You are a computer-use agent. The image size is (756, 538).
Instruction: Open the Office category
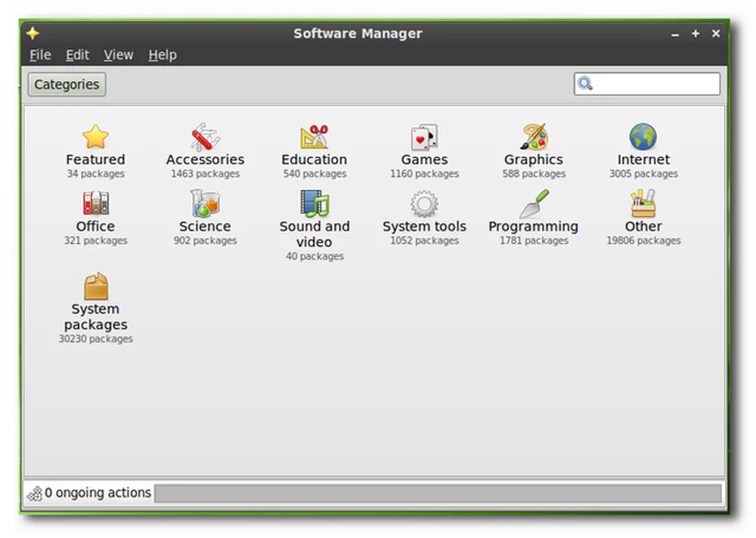click(x=95, y=214)
